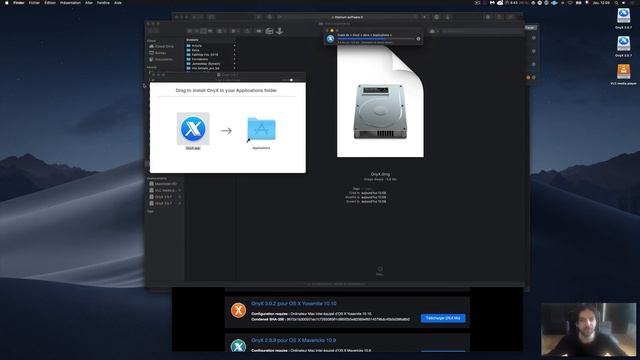The height and width of the screenshot is (360, 640).
Task: Click the toolbox app icon in Finder toolbar
Action: (x=269, y=31)
